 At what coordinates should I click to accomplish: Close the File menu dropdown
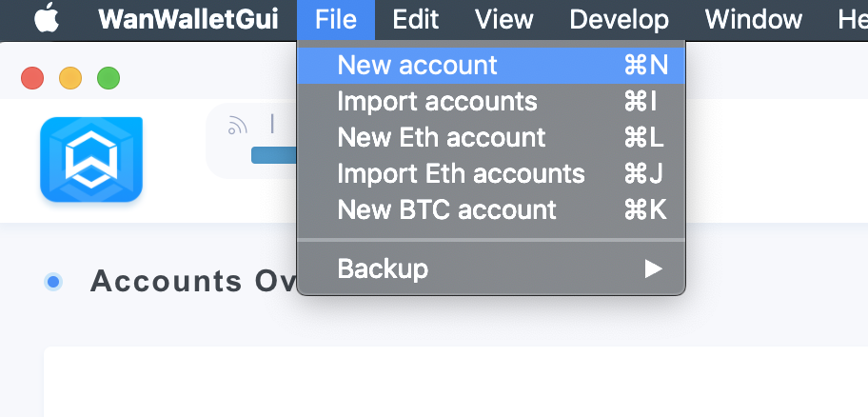click(x=336, y=20)
